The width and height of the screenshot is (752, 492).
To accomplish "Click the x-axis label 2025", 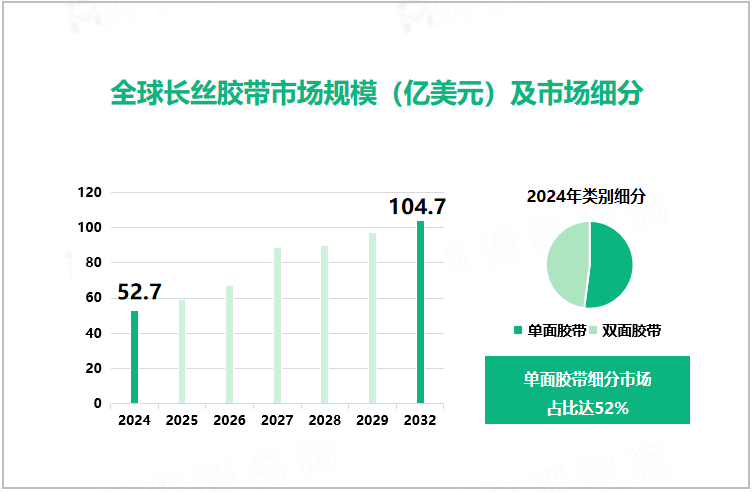I will [x=182, y=420].
